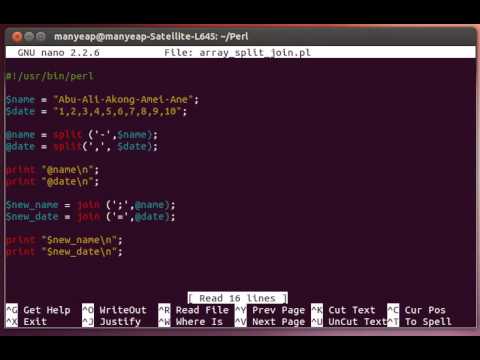The height and width of the screenshot is (360, 480).
Task: Click the ^R Read File shortcut
Action: (194, 310)
